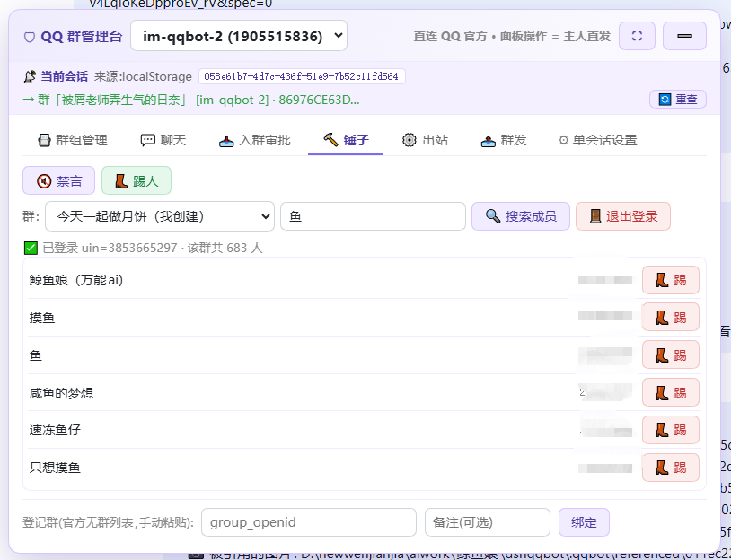Click the green 已登录 checkmark icon
Viewport: 731px width, 560px height.
tap(31, 248)
